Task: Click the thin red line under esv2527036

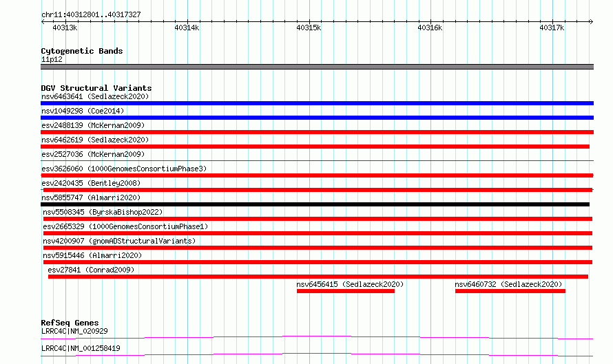Action: [x=317, y=160]
